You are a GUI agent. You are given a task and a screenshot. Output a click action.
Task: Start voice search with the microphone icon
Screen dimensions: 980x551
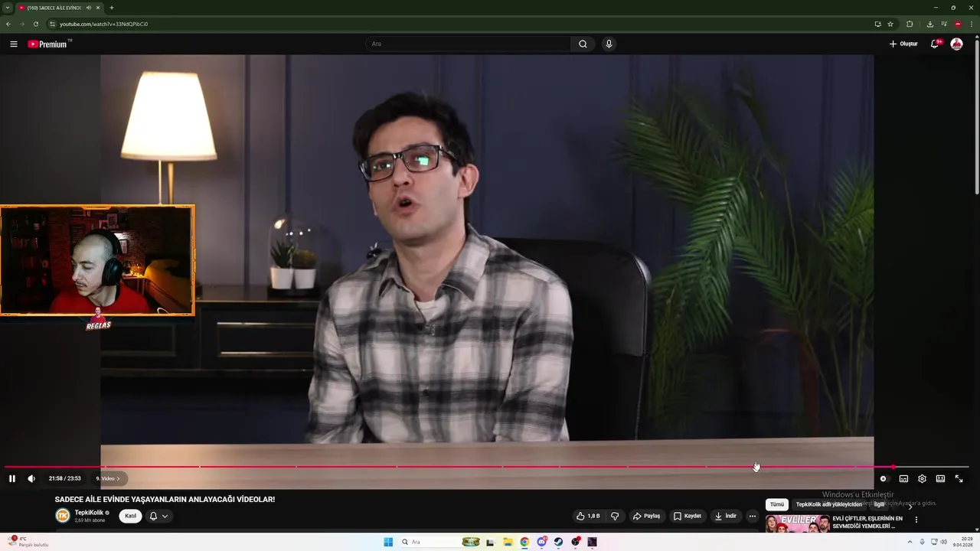click(x=609, y=44)
